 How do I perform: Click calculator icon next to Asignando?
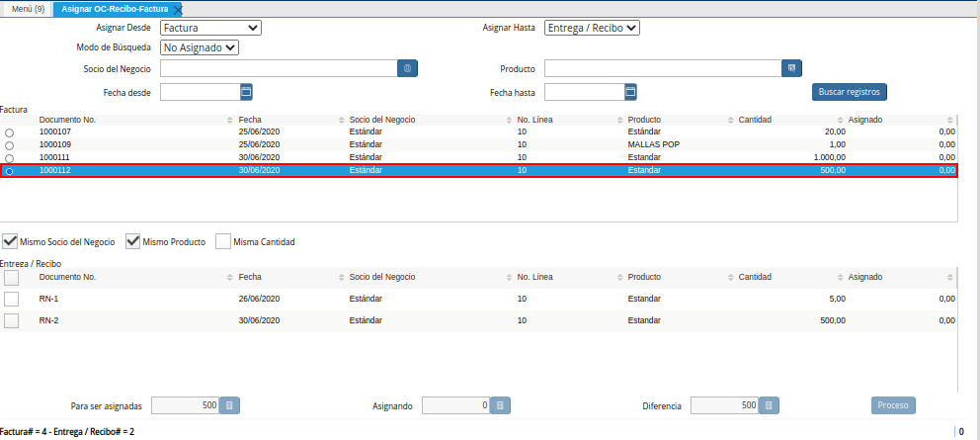point(501,405)
